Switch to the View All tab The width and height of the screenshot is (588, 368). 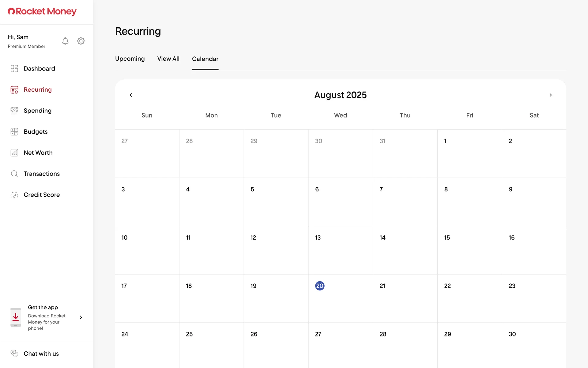[x=168, y=59]
